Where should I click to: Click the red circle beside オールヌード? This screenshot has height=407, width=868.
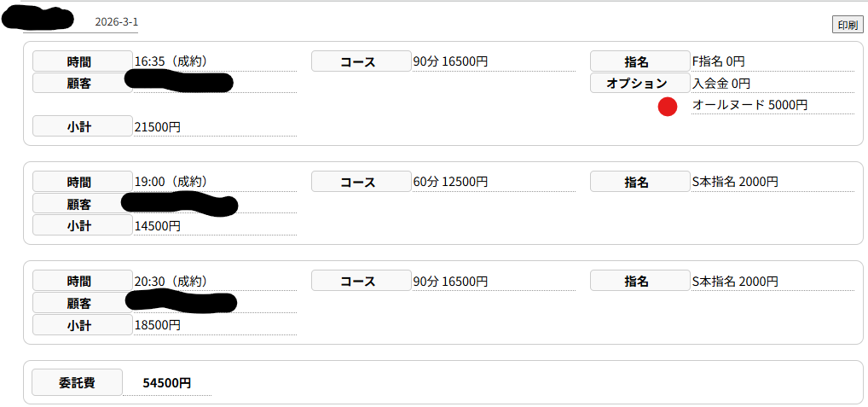668,107
